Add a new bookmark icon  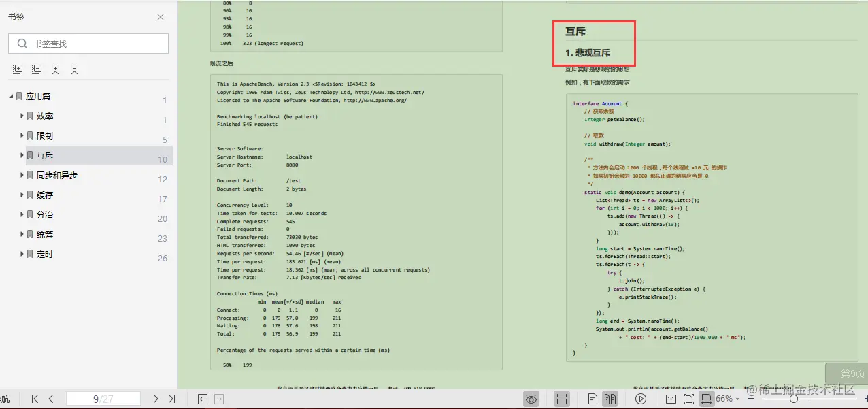click(56, 69)
